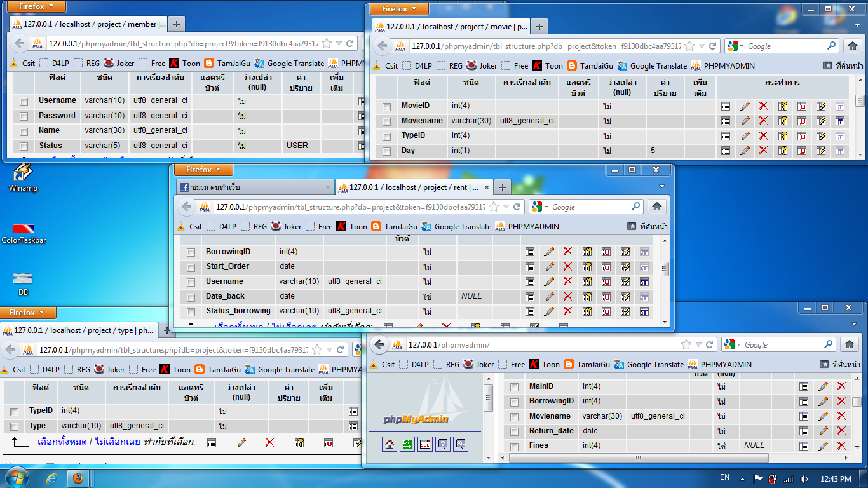
Task: Click ไม่เลือกเลย link below the type table
Action: tap(116, 442)
